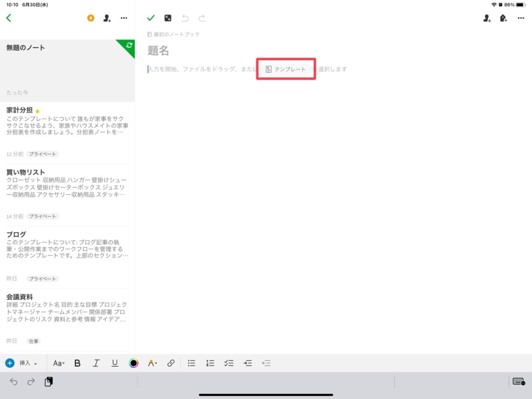Tap プライベート tag under 買い物リスト
Image resolution: width=532 pixels, height=399 pixels.
click(43, 217)
